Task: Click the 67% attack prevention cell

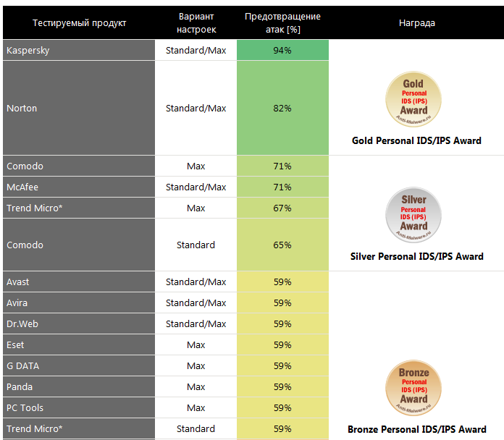Action: coord(282,208)
